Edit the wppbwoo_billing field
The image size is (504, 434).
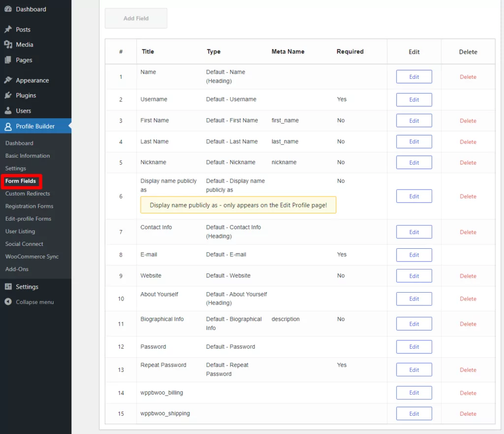(414, 393)
